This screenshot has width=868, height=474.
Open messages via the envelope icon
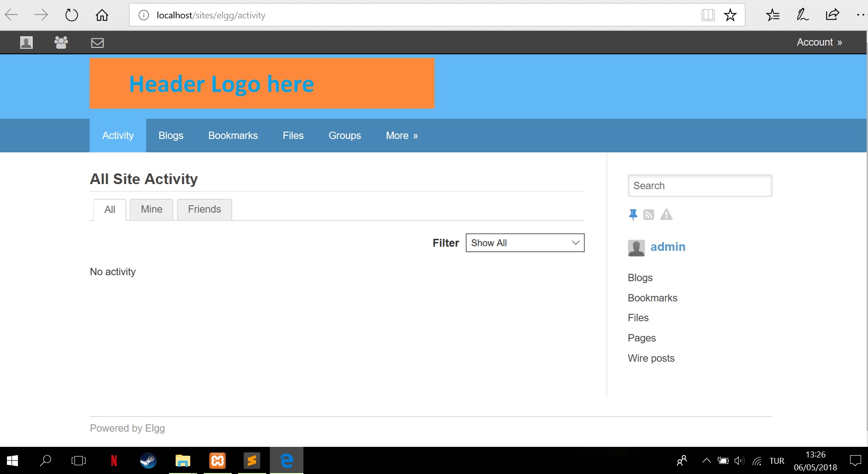pos(97,42)
